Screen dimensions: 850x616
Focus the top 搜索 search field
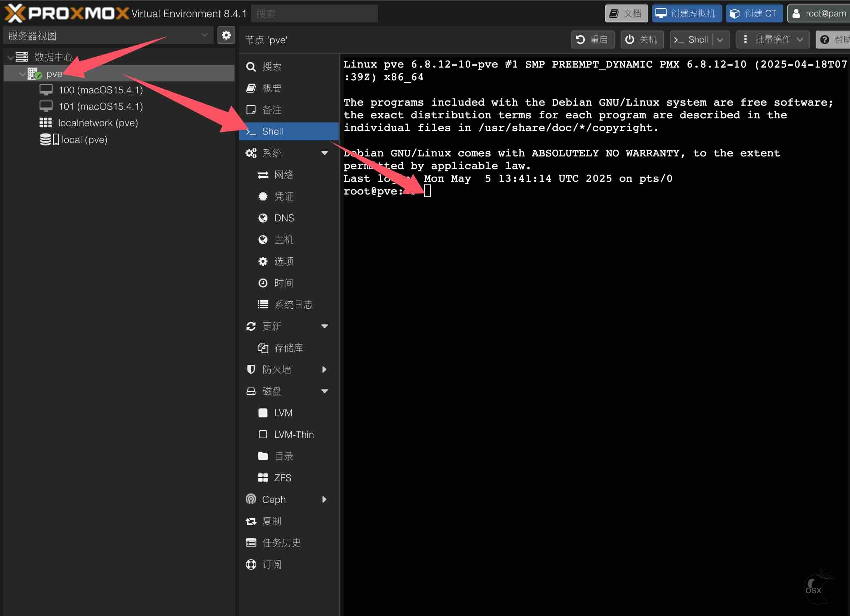tap(314, 13)
